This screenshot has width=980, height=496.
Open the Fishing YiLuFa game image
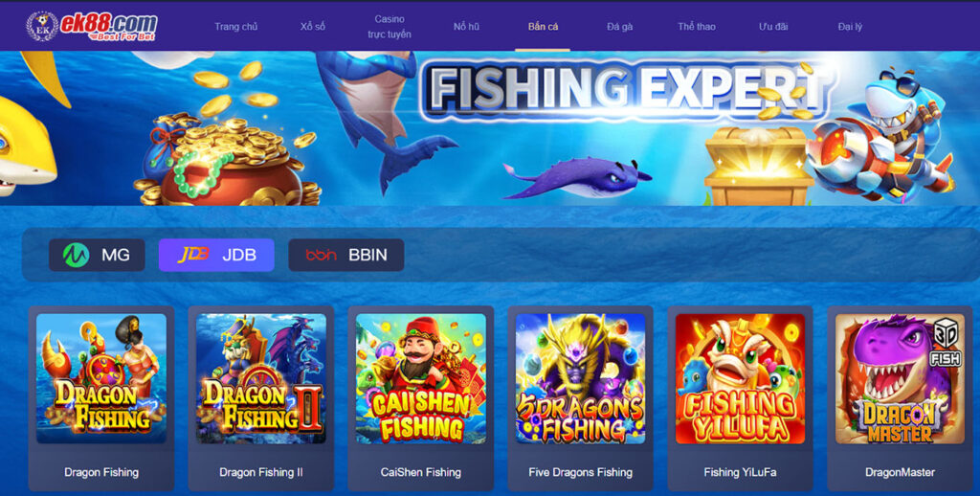coord(741,378)
